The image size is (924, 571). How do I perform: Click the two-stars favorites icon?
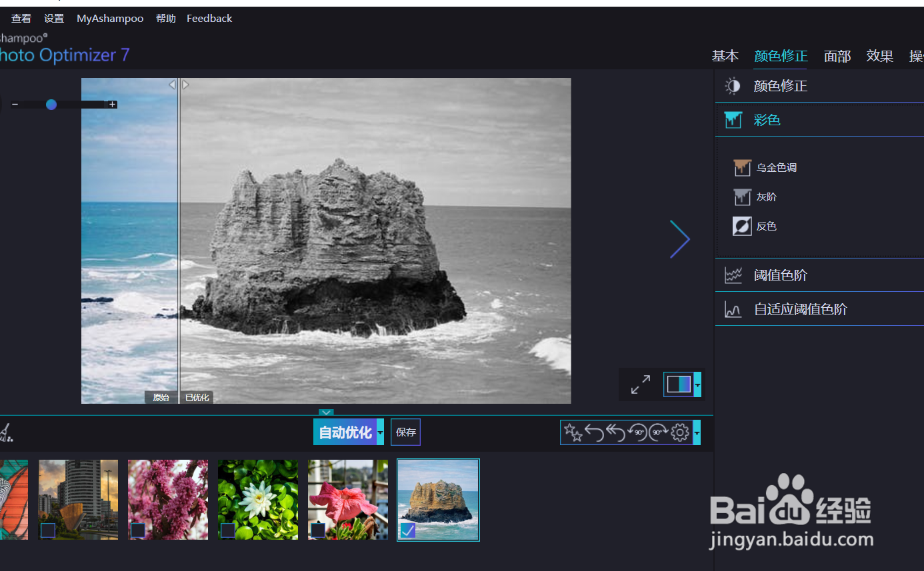(x=573, y=432)
